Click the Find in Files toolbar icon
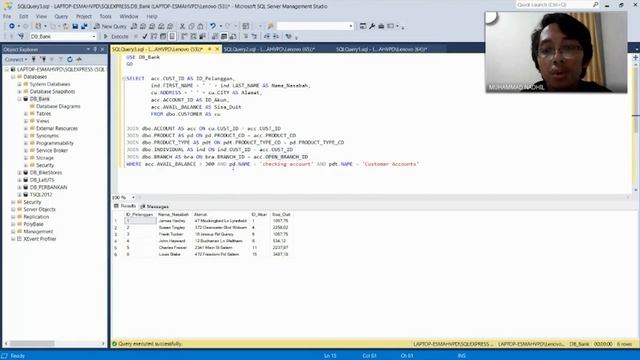 coord(270,26)
